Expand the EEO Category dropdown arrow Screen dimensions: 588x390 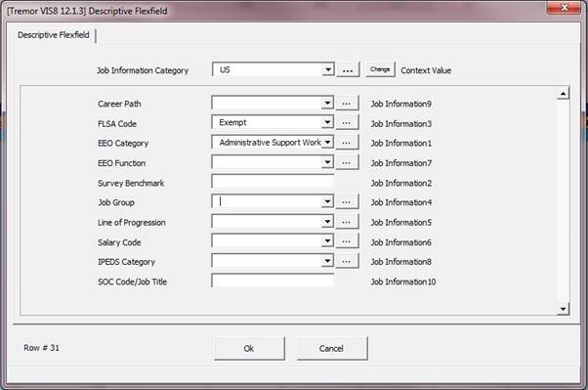coord(327,142)
